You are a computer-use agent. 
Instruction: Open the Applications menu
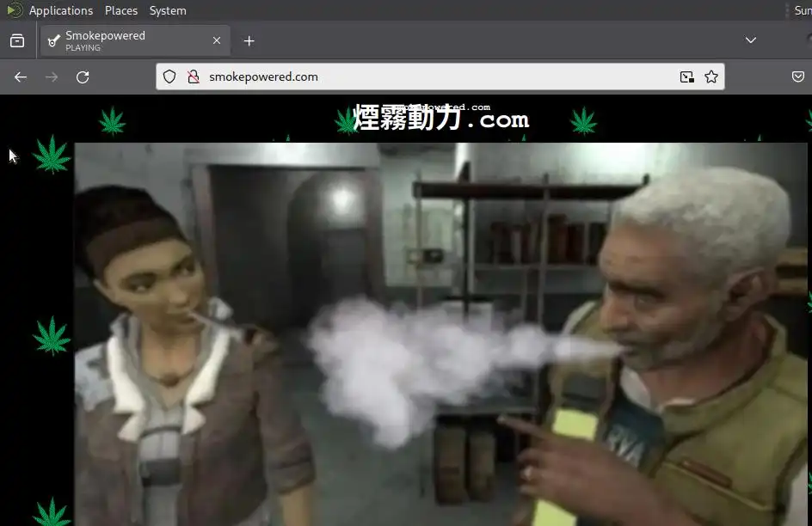tap(60, 10)
